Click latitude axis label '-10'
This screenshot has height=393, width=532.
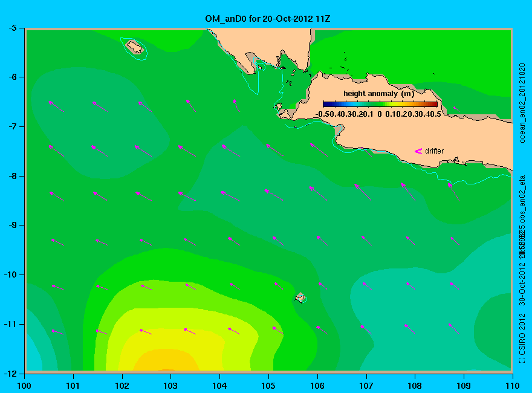click(10, 274)
